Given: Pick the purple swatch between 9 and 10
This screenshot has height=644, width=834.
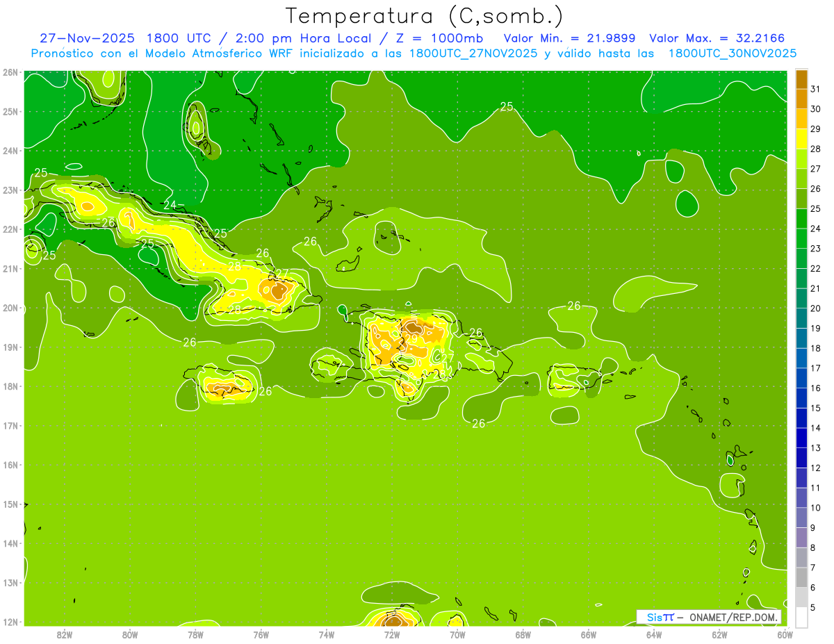Looking at the screenshot, I should pos(801,518).
